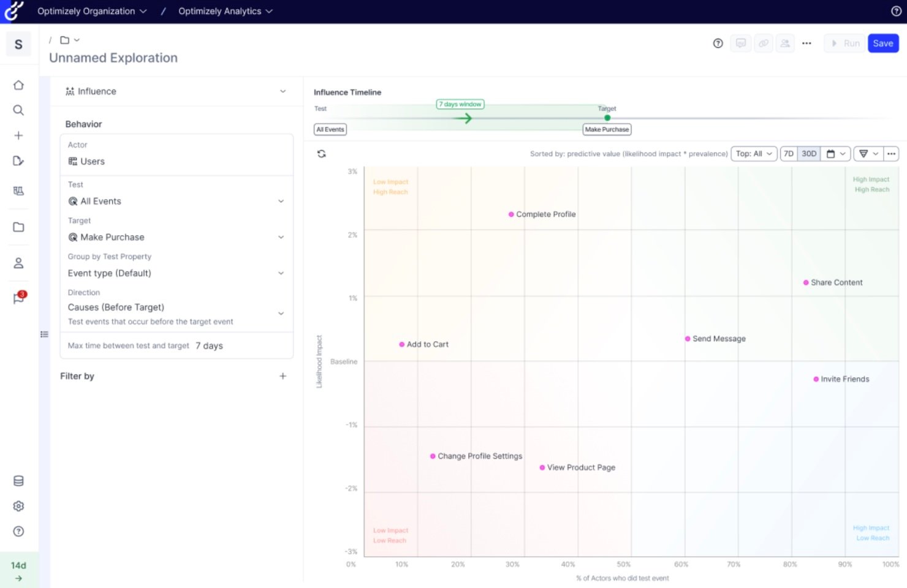Image resolution: width=907 pixels, height=588 pixels.
Task: Click the blue Save button
Action: tap(882, 43)
